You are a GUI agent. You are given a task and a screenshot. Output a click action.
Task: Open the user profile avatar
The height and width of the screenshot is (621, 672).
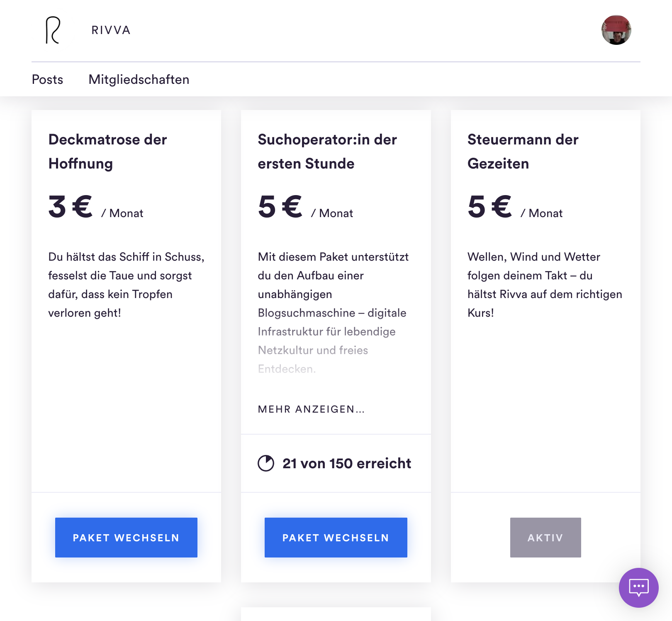click(616, 30)
